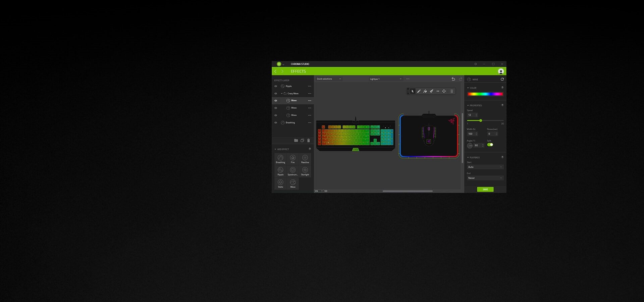Open help for the Properties section

tap(502, 105)
